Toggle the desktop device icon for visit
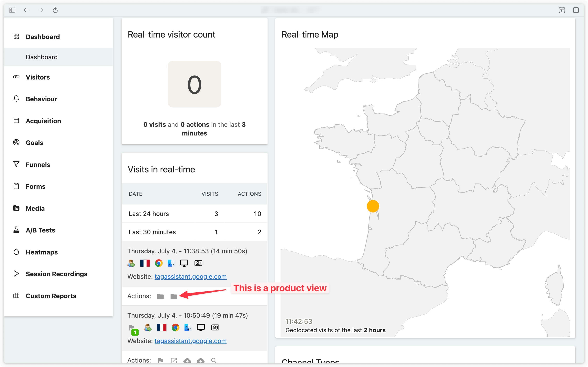Viewport: 588px width, 367px height. (x=184, y=263)
